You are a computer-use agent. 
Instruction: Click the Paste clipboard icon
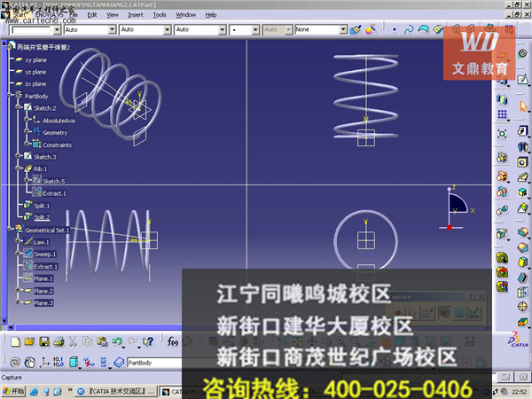[102, 341]
